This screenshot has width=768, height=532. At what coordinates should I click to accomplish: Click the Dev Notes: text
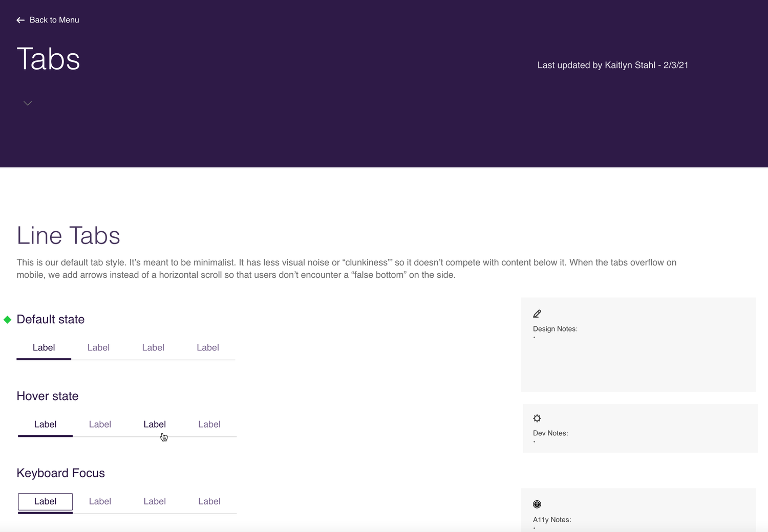coord(550,433)
